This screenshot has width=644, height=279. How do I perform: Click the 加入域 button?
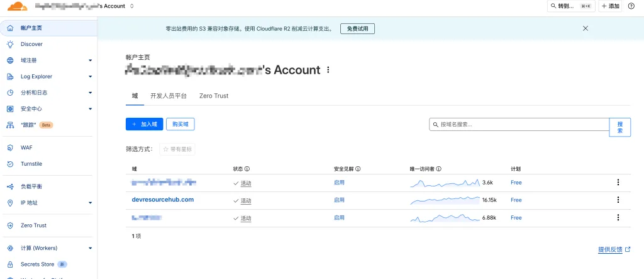pos(145,124)
